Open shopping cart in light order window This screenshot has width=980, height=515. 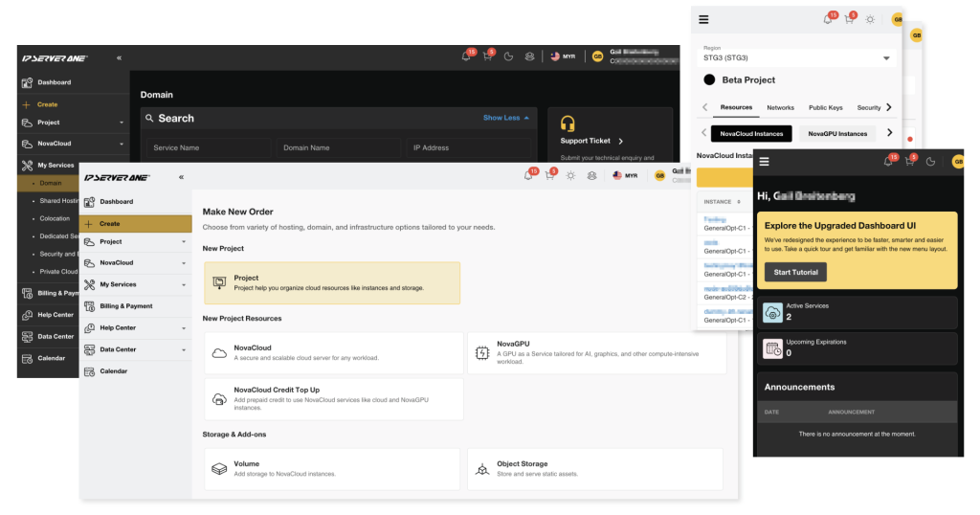550,175
